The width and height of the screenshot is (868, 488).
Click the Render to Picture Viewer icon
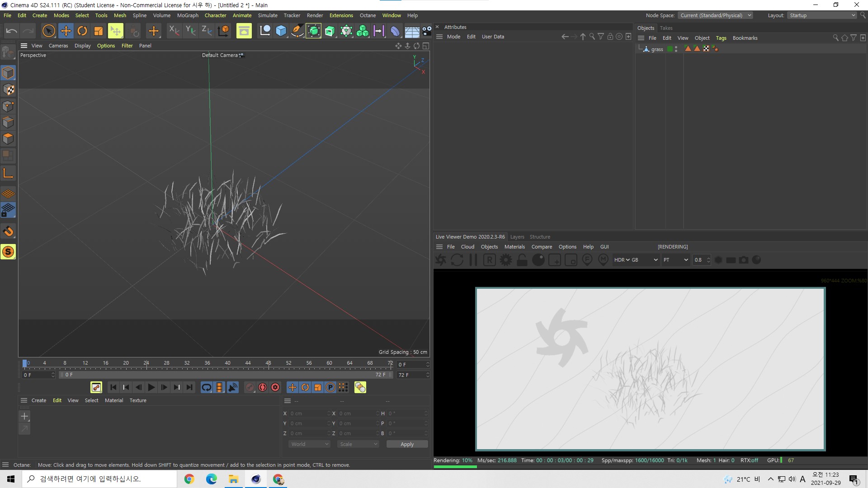click(x=244, y=30)
